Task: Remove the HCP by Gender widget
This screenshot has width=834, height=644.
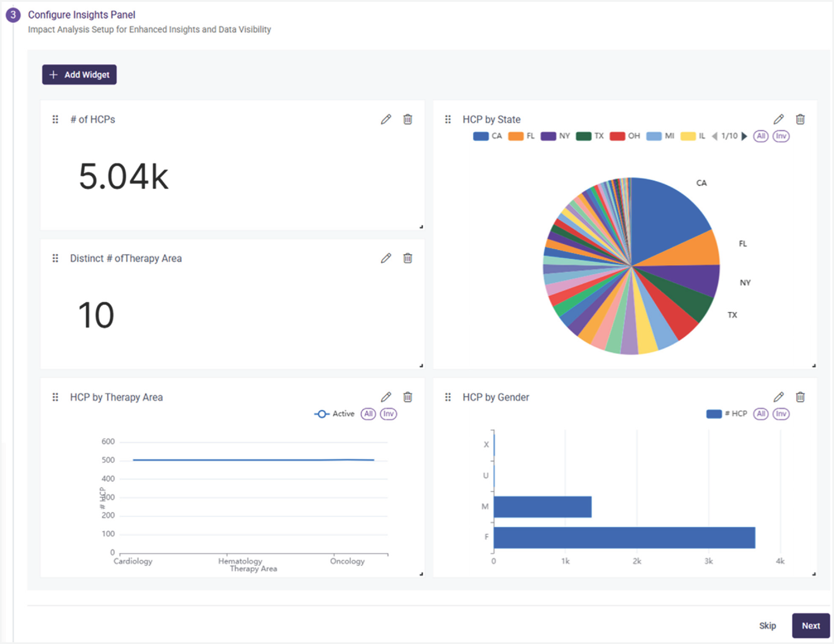Action: point(800,397)
